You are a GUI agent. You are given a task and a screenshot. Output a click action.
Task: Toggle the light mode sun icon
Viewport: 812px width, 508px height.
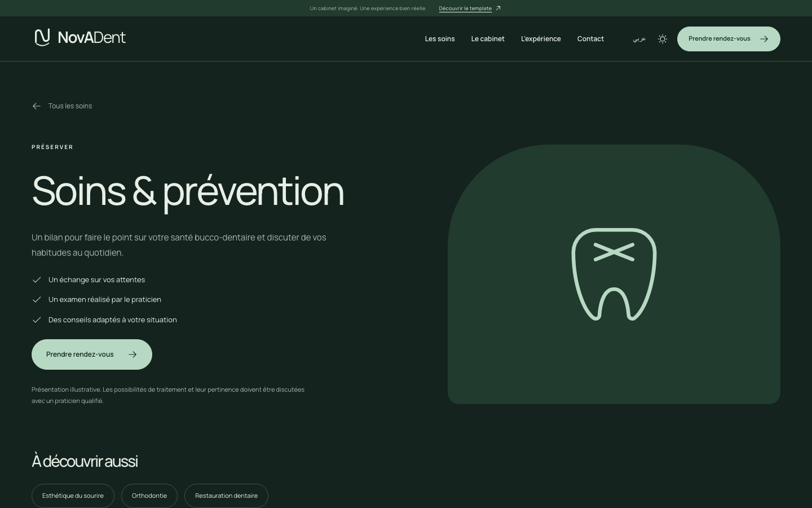coord(663,39)
